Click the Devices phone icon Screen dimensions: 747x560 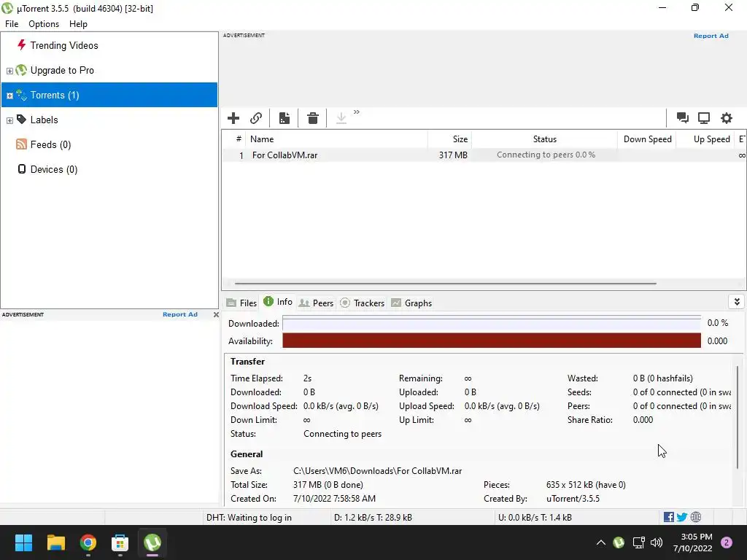(21, 169)
